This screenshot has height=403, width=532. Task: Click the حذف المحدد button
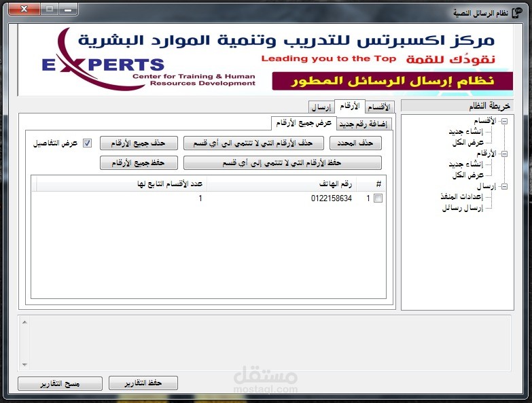pyautogui.click(x=355, y=143)
